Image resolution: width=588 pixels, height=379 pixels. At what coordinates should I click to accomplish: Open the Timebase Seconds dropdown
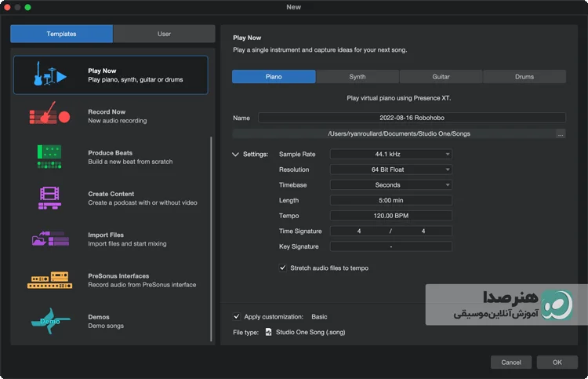390,185
